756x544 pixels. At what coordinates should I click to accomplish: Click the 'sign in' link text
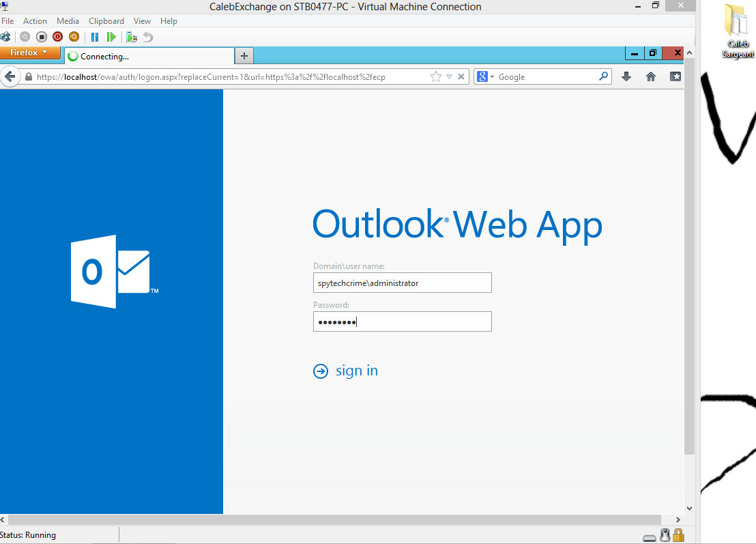[x=357, y=371]
